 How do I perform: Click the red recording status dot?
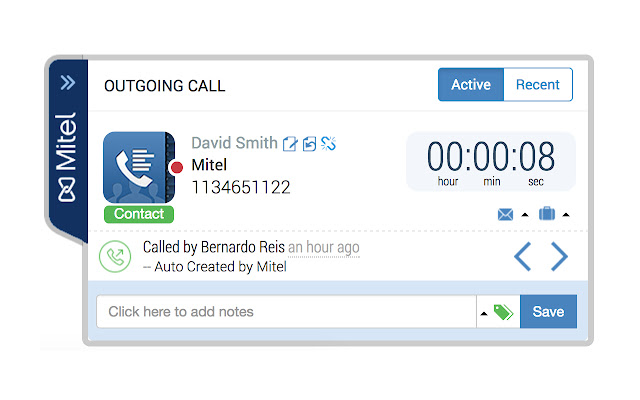coord(177,167)
